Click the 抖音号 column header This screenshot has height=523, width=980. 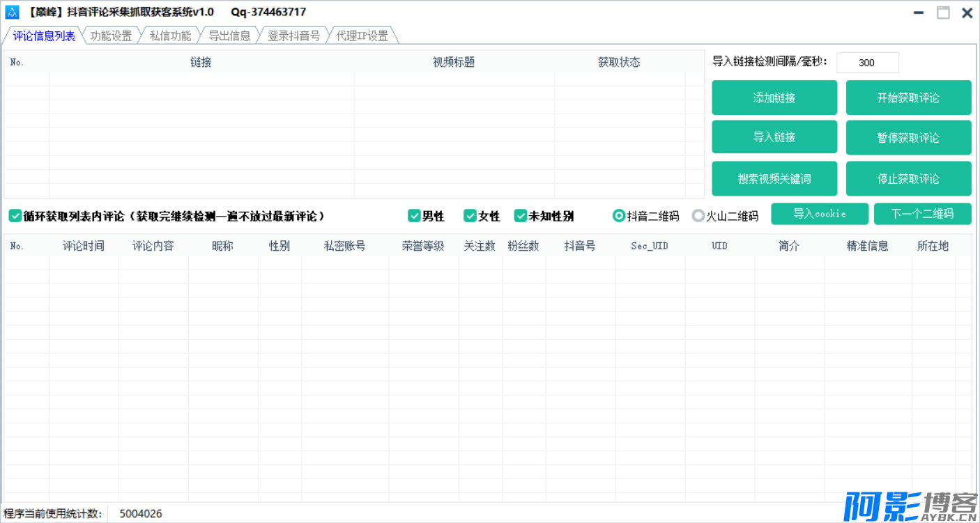(581, 246)
